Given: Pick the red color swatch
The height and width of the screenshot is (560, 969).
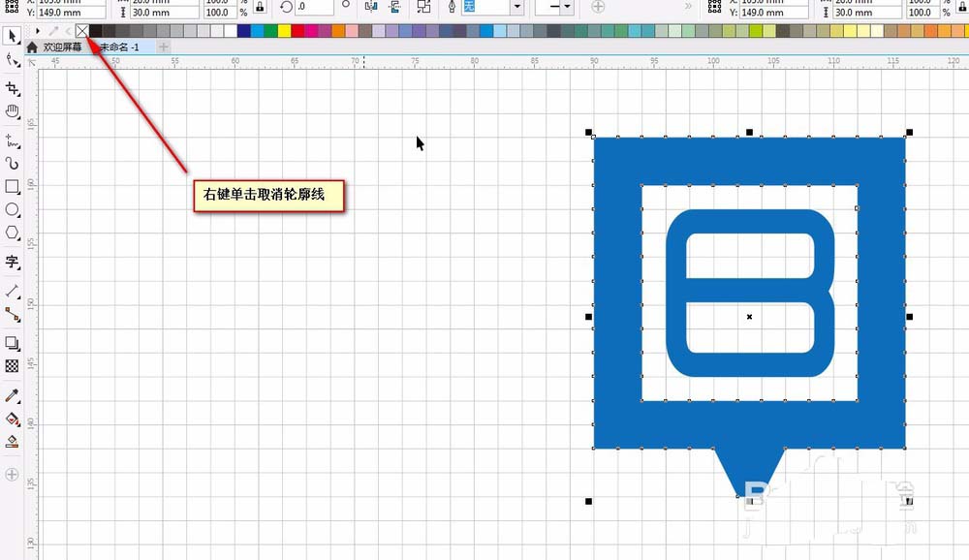Looking at the screenshot, I should pos(297,30).
